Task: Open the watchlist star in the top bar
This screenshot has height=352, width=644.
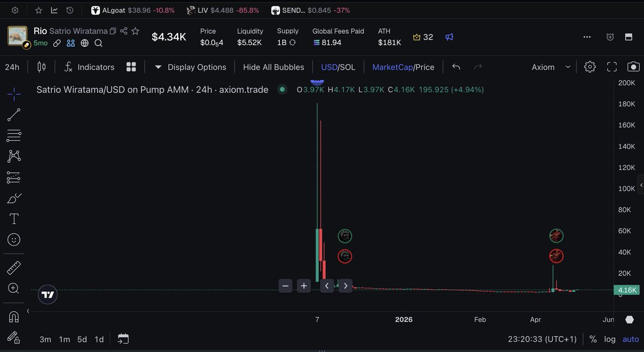Action: pos(39,10)
